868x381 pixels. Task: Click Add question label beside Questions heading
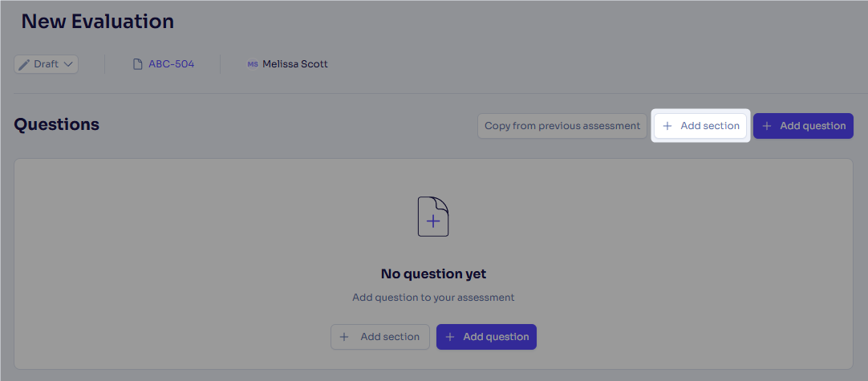[813, 126]
